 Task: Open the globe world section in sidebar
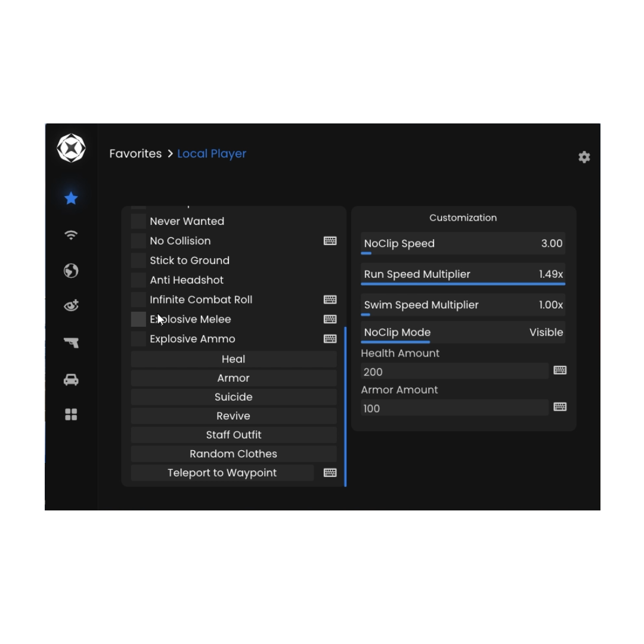(71, 271)
